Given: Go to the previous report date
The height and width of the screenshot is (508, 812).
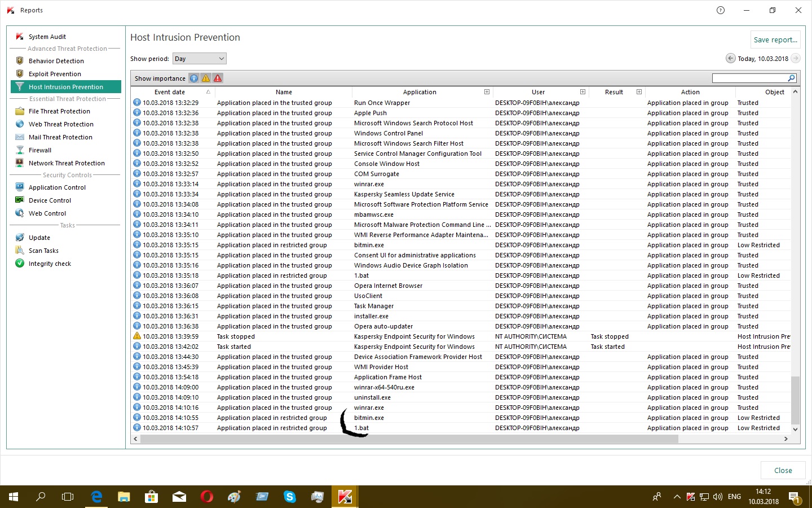Looking at the screenshot, I should pyautogui.click(x=730, y=58).
